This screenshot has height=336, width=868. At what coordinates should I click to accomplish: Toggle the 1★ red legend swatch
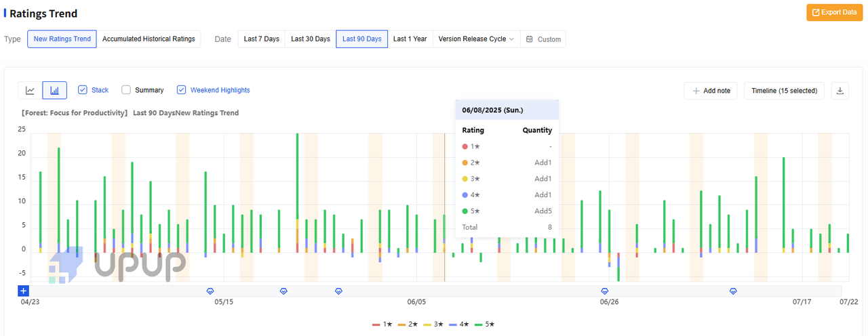[376, 325]
